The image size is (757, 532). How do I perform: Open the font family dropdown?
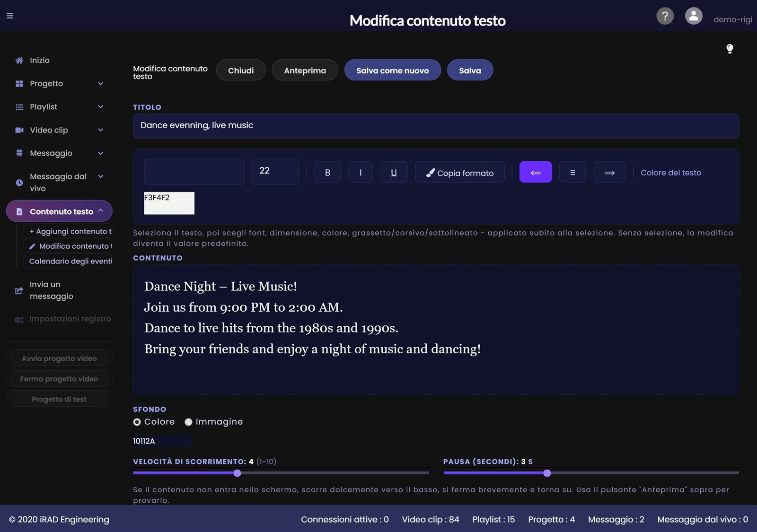point(194,172)
